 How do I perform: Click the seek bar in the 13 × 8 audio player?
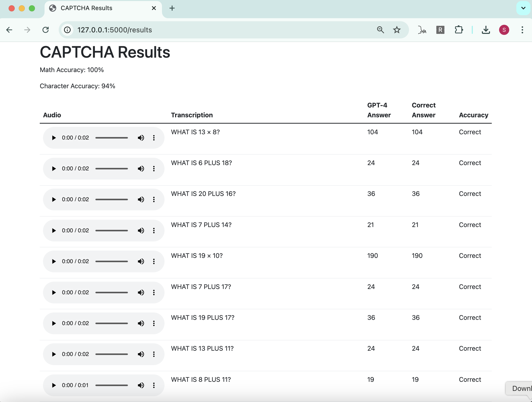pos(112,138)
